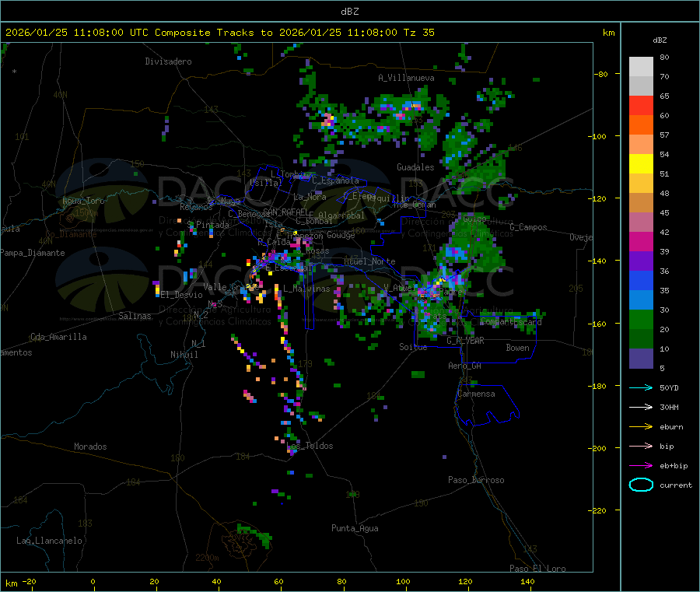Pick the red 60-65 dBZ color swatch

641,105
